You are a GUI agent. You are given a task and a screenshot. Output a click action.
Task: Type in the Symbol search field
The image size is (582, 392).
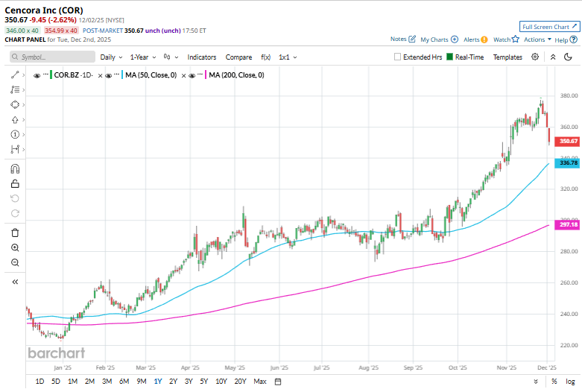click(52, 57)
